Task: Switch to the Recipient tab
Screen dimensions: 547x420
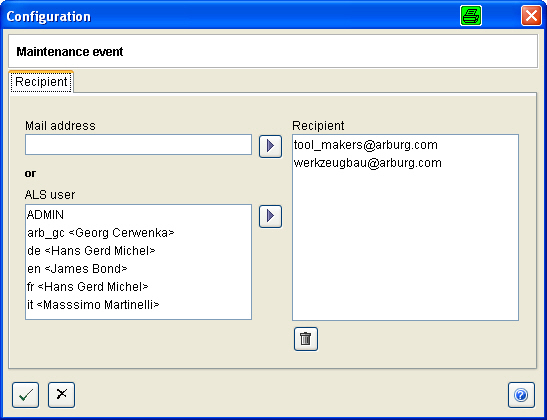Action: pyautogui.click(x=41, y=82)
